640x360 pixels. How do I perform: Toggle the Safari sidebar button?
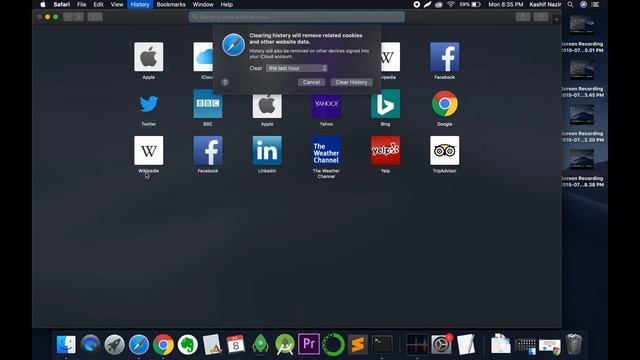coord(95,17)
